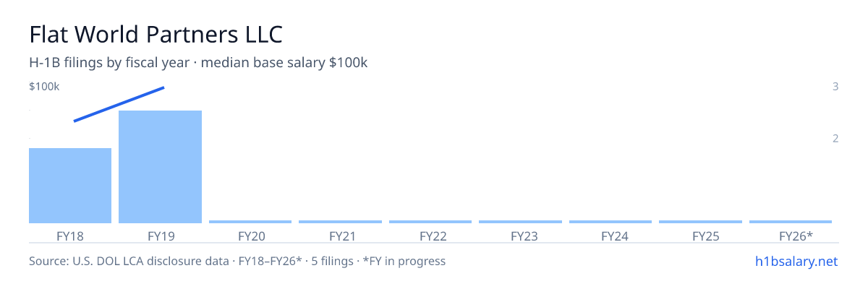Open the h1bsalary.net link

tap(796, 261)
